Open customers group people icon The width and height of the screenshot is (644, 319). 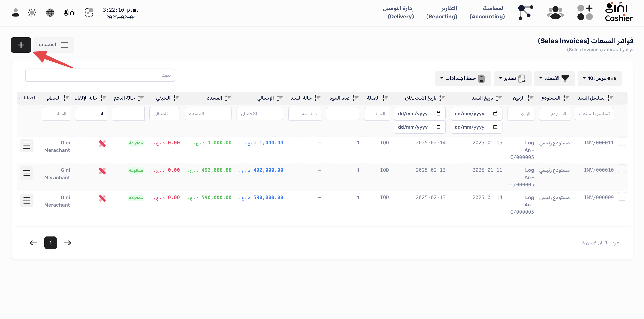click(x=555, y=12)
